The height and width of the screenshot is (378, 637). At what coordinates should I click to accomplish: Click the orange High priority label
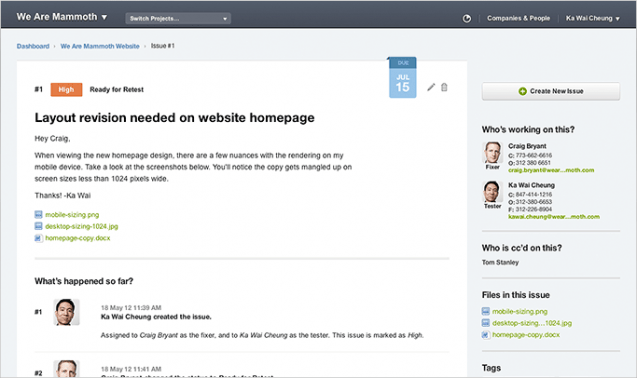(x=66, y=89)
